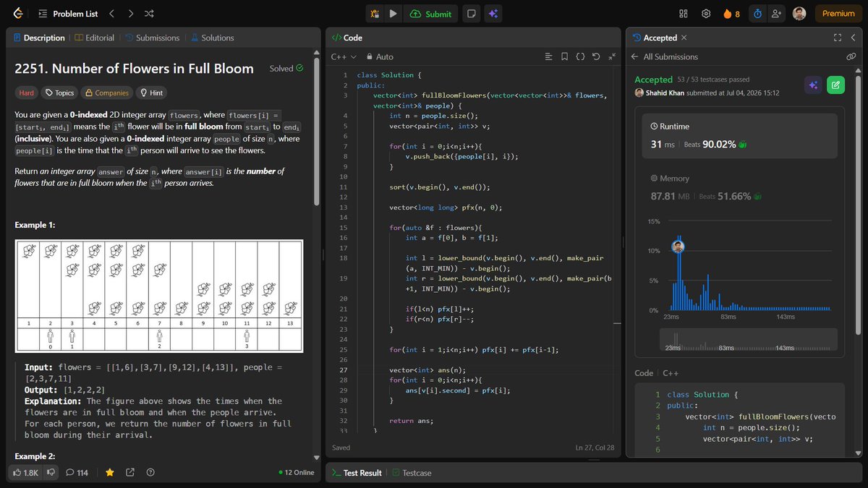Toggle the Auto lock setting in editor

[x=380, y=56]
